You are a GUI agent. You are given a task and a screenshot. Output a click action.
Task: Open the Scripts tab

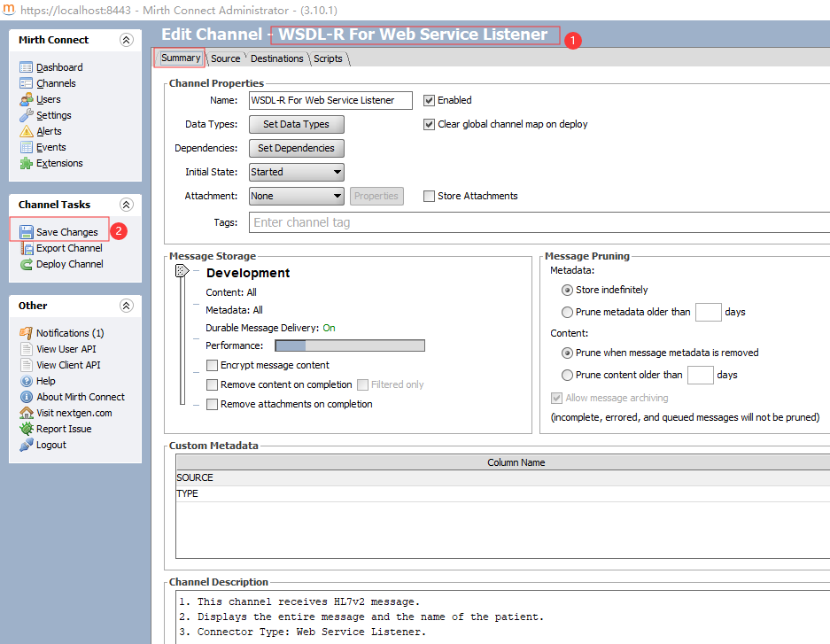click(328, 58)
